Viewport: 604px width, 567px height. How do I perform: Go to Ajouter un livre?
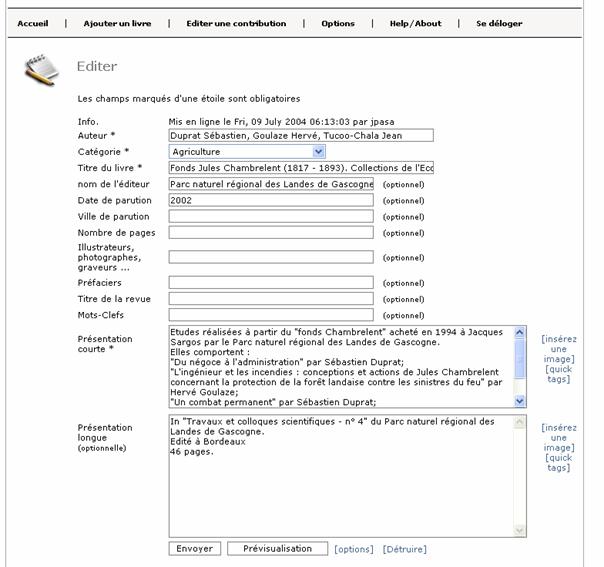tap(117, 23)
